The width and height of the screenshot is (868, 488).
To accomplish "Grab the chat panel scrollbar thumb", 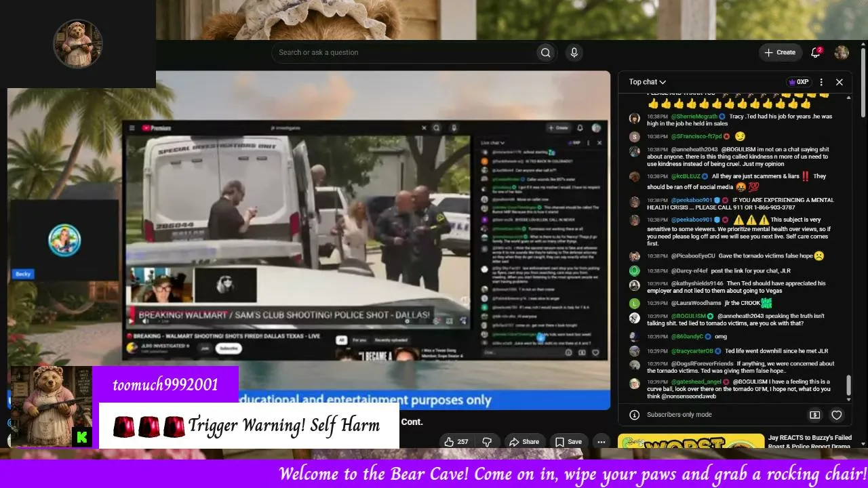I will coord(848,385).
